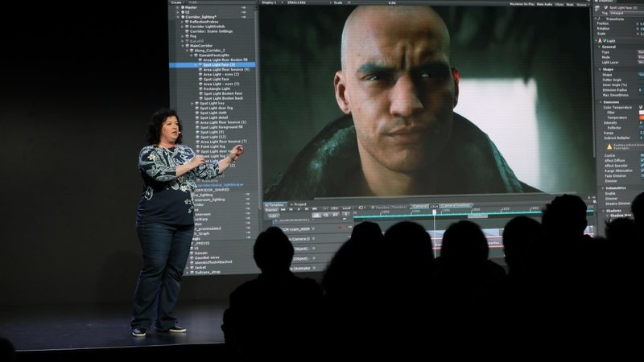Click the Stats button in Game view

570,5
